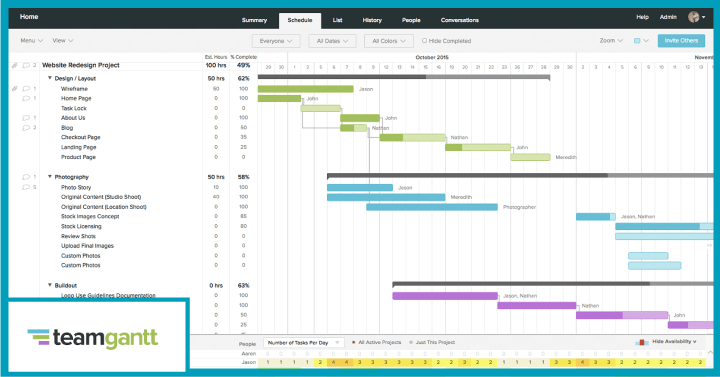Collapse the Photography group

tap(50, 176)
